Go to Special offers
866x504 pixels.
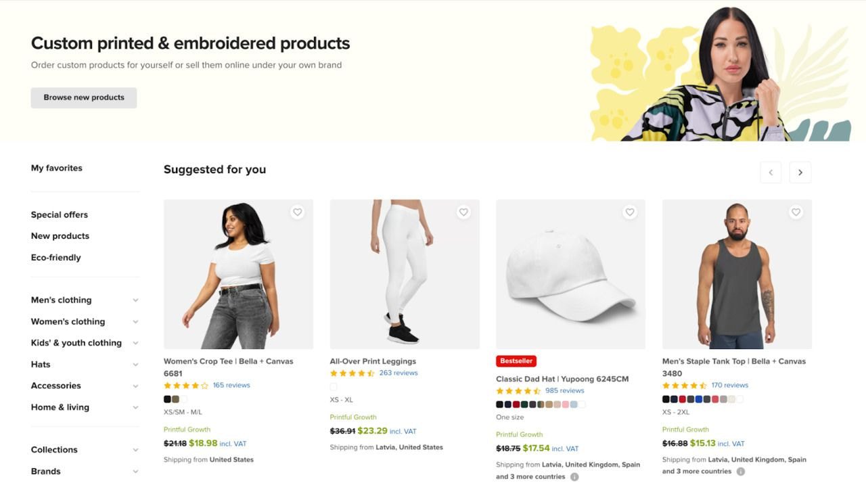point(60,214)
